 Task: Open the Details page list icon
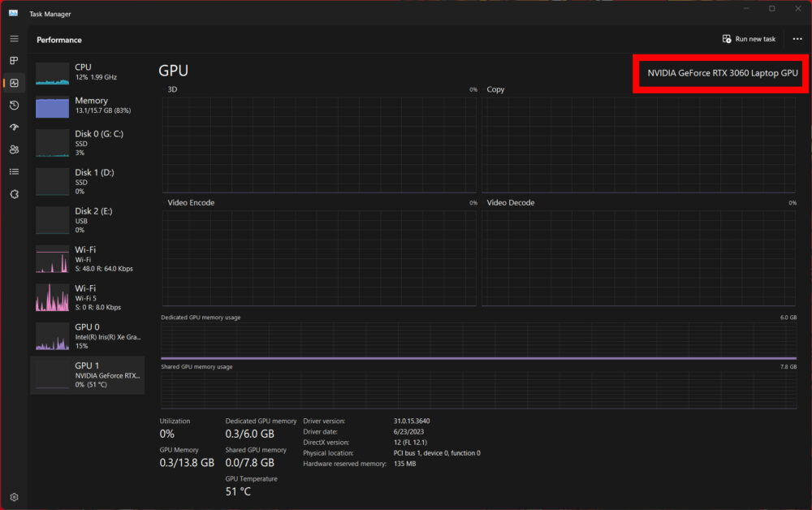[14, 171]
